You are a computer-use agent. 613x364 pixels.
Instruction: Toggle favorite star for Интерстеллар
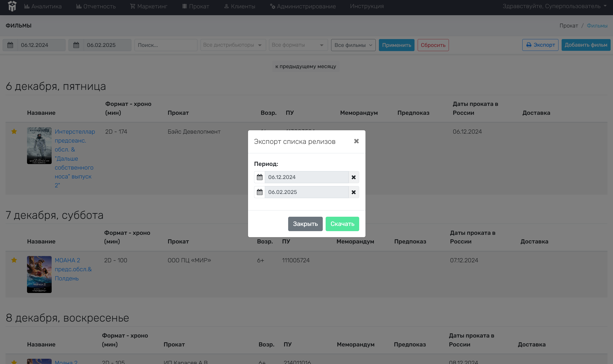pyautogui.click(x=14, y=132)
